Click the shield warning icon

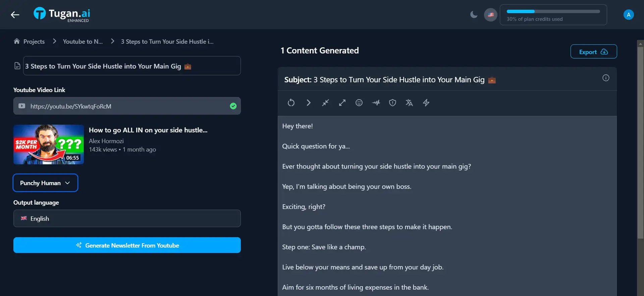(x=392, y=103)
